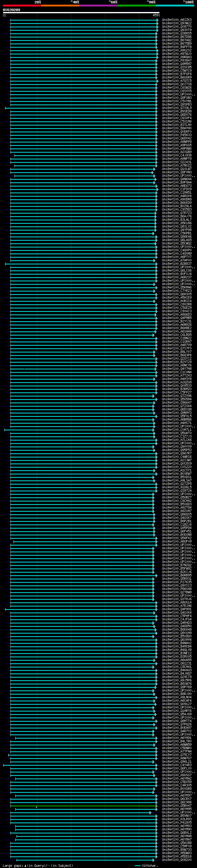
Task: Click the orange ~40% legend segment
Action: tap(60, 6)
